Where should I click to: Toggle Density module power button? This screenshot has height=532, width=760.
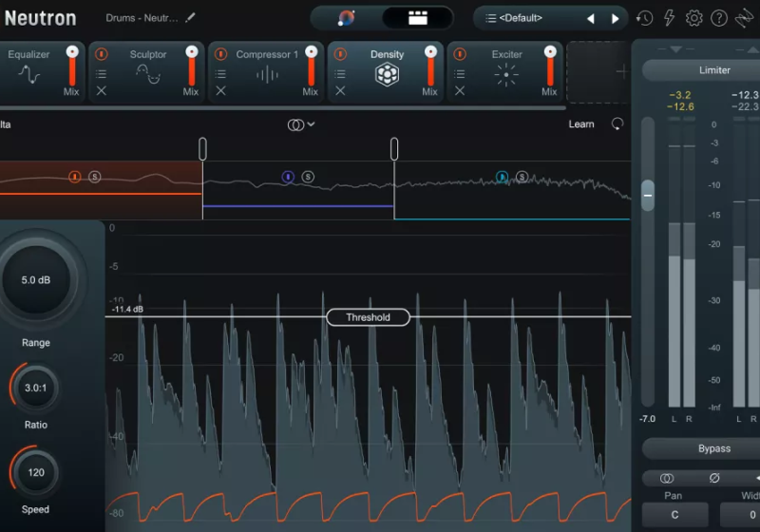coord(340,54)
